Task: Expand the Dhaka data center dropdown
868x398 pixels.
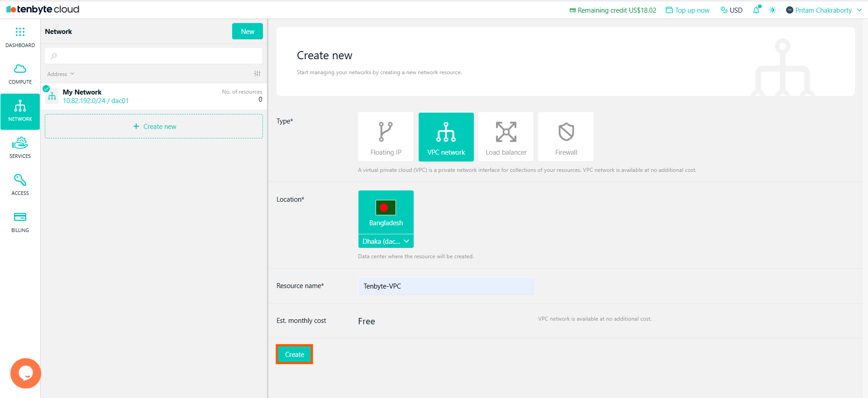Action: 386,241
